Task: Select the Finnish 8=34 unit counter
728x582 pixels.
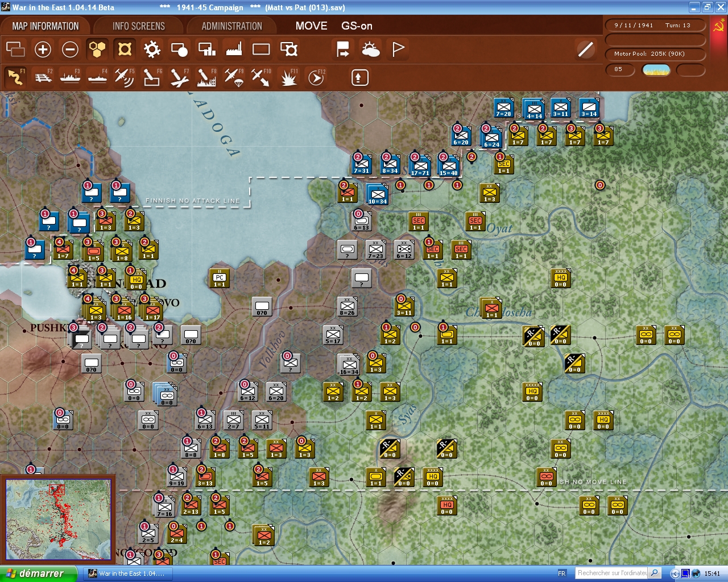Action: (390, 165)
